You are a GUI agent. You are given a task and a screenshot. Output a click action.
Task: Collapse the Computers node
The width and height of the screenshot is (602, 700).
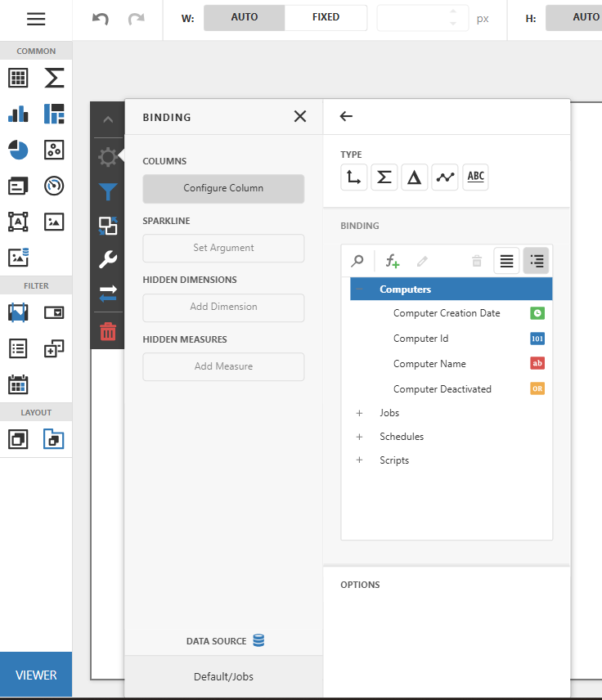[359, 289]
